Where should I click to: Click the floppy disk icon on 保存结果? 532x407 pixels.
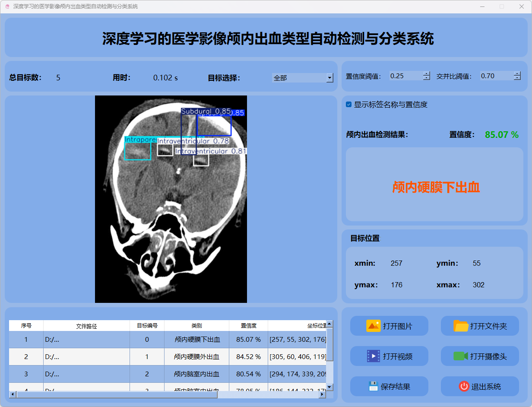[x=373, y=386]
